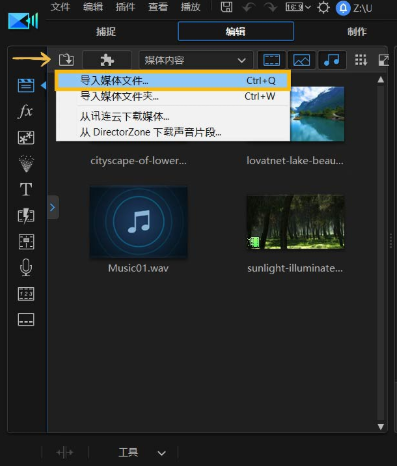This screenshot has height=466, width=397.
Task: Open the fx Effect Room
Action: point(26,111)
